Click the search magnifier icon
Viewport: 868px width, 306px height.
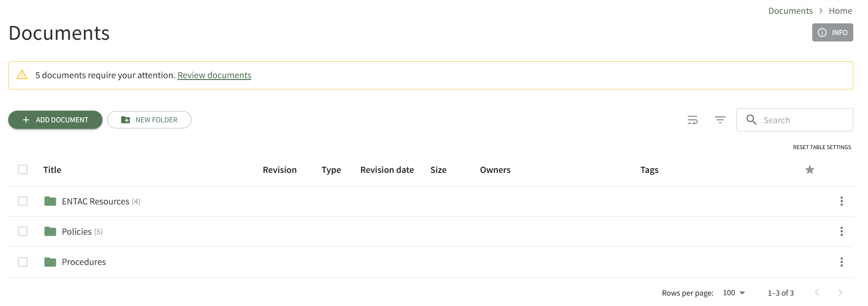[x=752, y=120]
